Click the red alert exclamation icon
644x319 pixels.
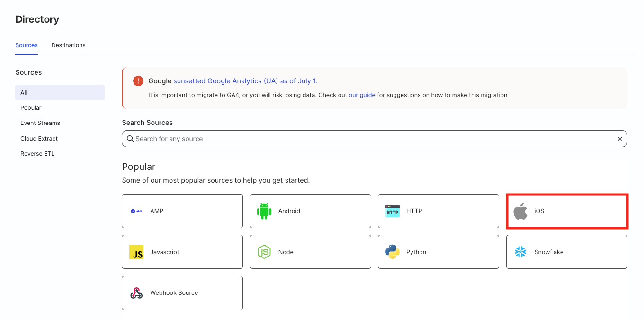tap(138, 81)
